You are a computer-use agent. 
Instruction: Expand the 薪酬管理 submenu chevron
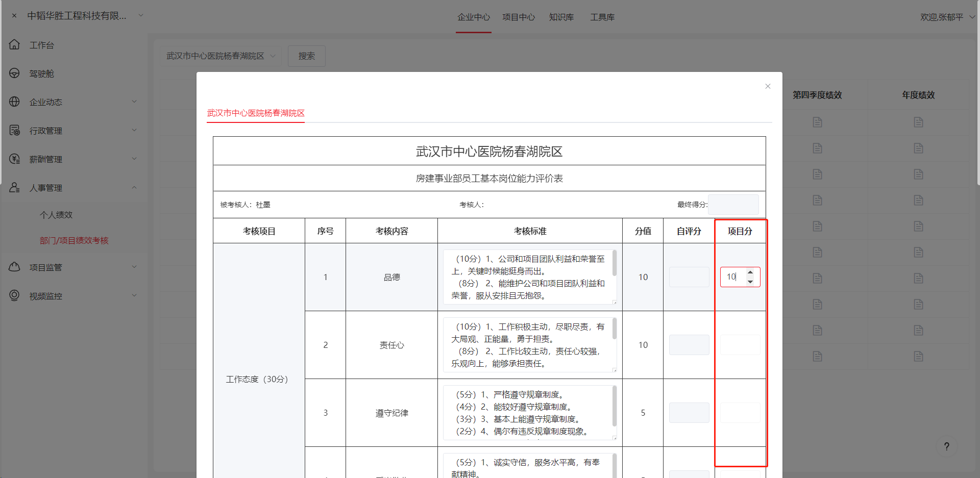pos(134,159)
